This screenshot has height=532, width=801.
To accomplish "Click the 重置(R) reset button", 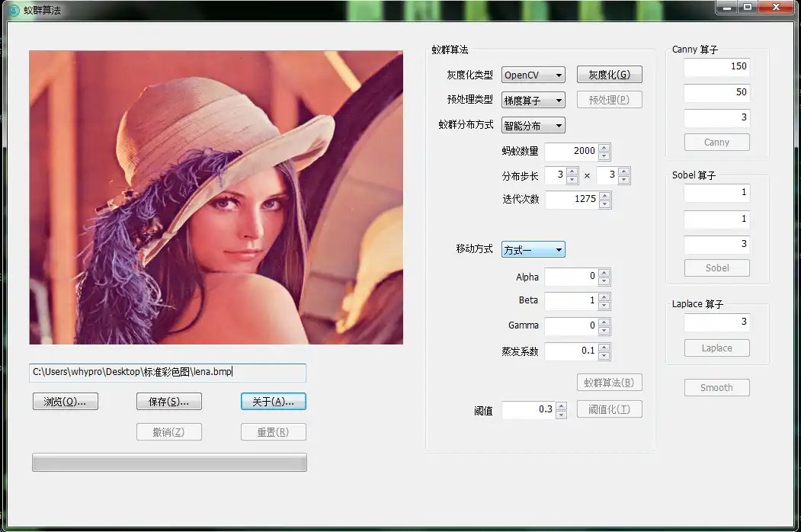I will 273,432.
